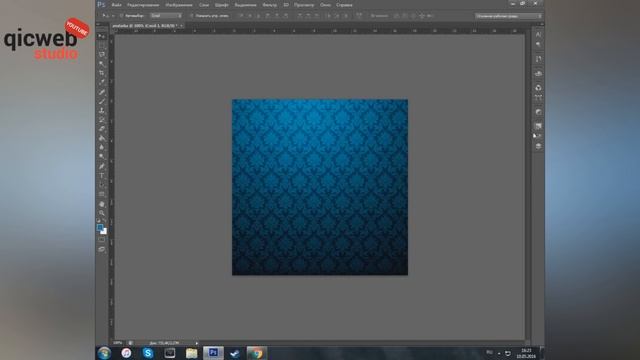Select the Clone Stamp tool
The width and height of the screenshot is (640, 360).
click(x=101, y=111)
